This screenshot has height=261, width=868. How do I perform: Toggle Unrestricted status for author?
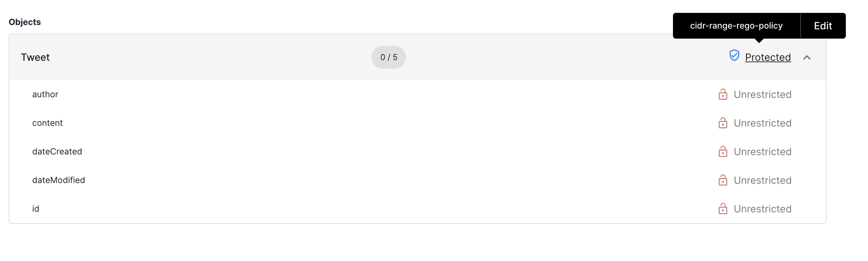[x=763, y=94]
